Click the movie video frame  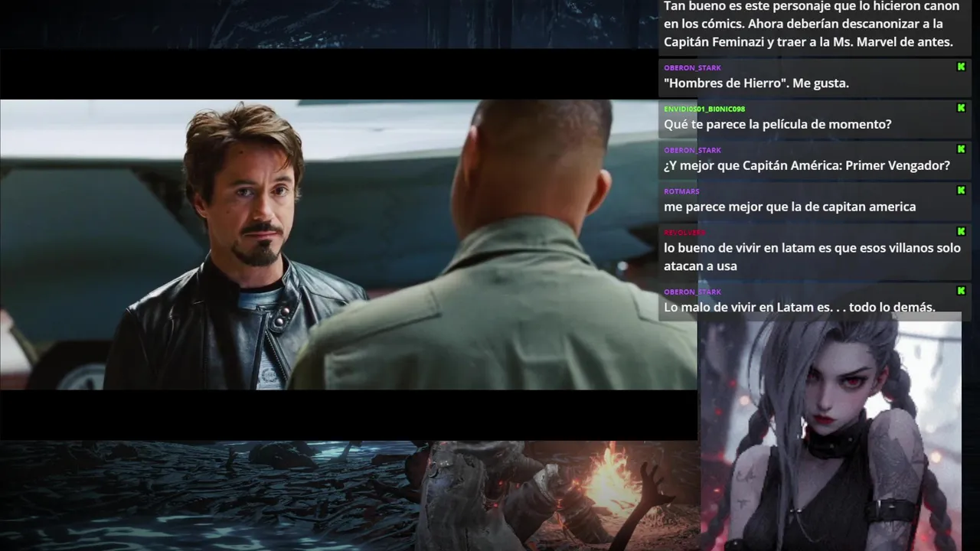coord(348,245)
